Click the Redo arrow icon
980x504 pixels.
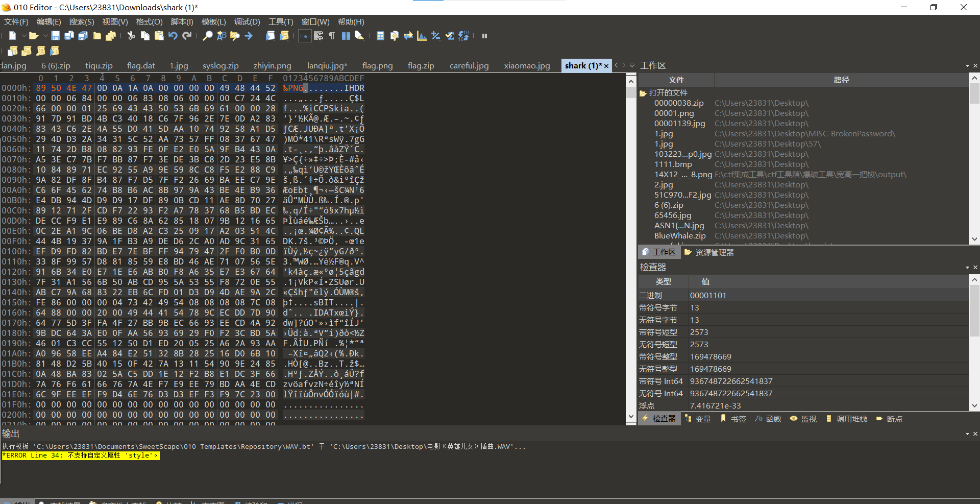pos(187,36)
